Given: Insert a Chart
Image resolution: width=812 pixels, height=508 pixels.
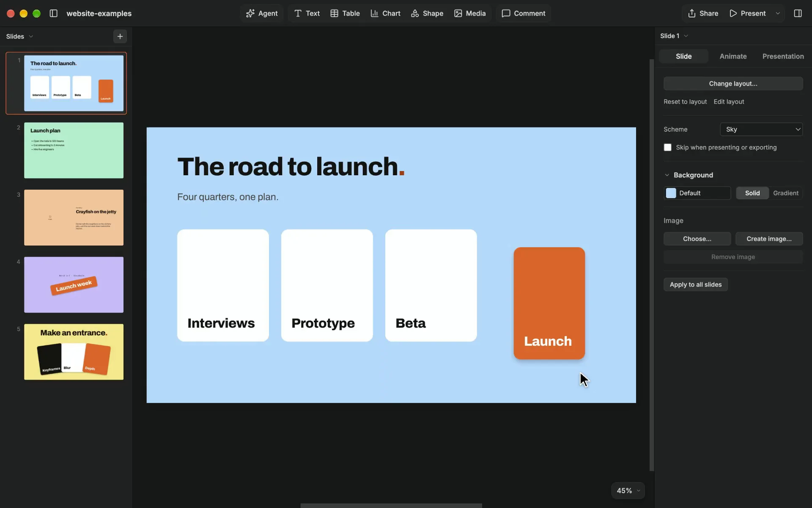Looking at the screenshot, I should 385,13.
